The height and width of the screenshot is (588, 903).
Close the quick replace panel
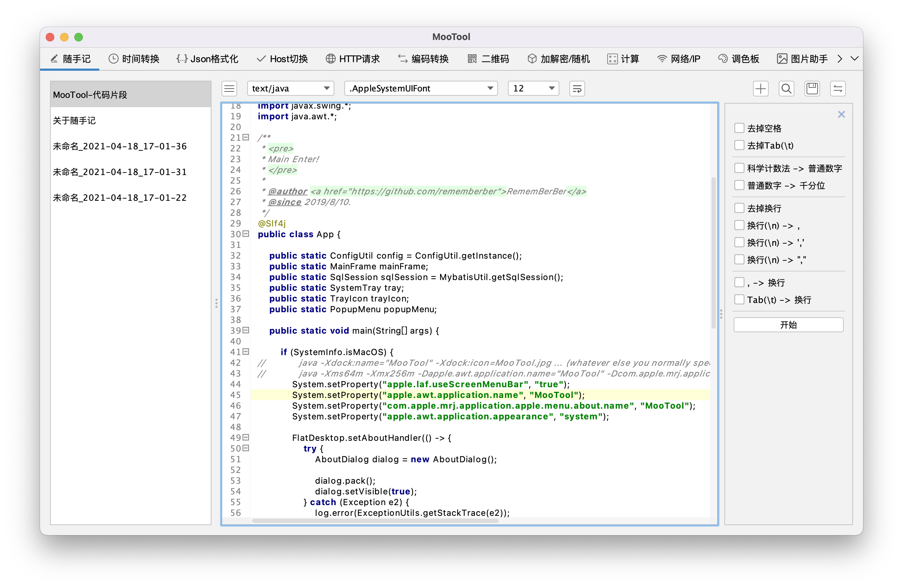(841, 114)
